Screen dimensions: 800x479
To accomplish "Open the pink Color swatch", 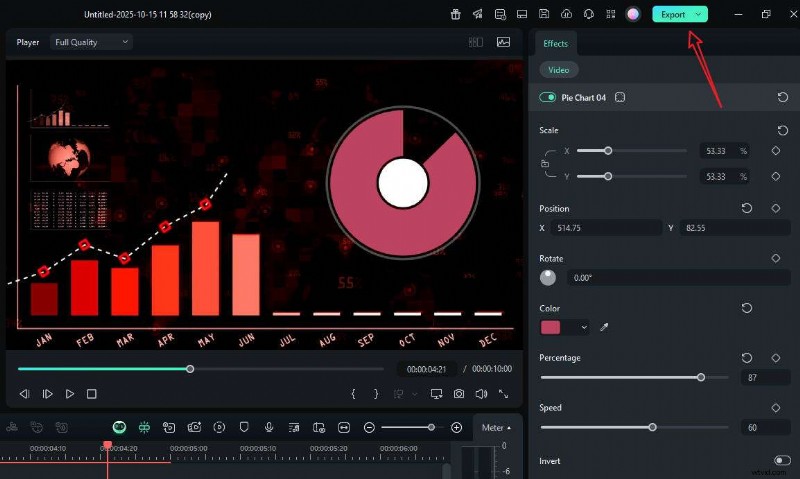I will pyautogui.click(x=551, y=327).
